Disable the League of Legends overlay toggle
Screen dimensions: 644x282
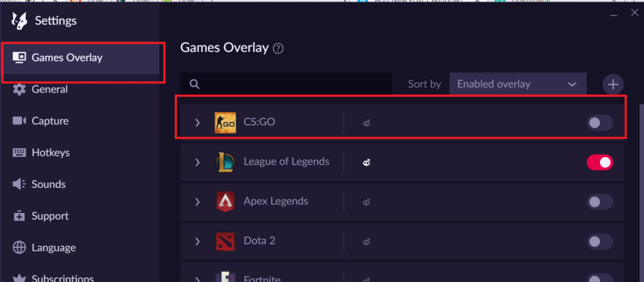pyautogui.click(x=599, y=163)
